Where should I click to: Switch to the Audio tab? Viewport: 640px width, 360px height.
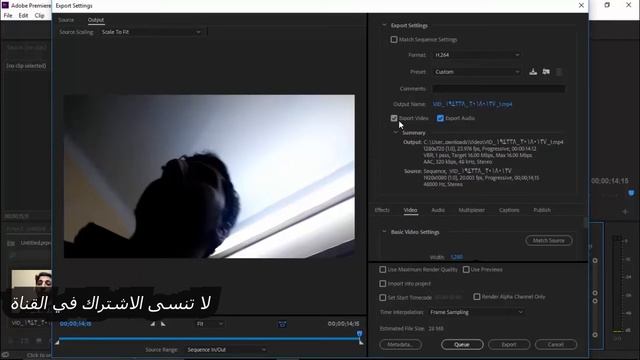(438, 210)
